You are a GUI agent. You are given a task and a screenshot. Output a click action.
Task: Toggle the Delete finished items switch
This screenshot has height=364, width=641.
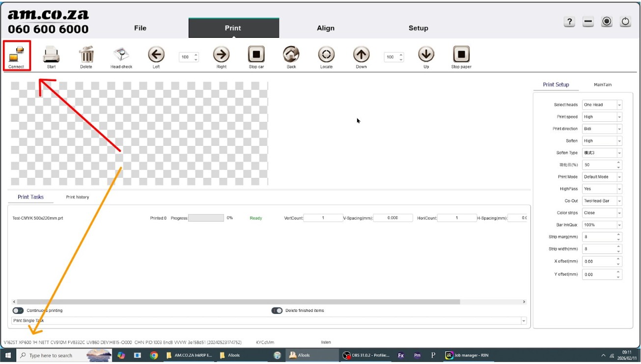coord(277,310)
